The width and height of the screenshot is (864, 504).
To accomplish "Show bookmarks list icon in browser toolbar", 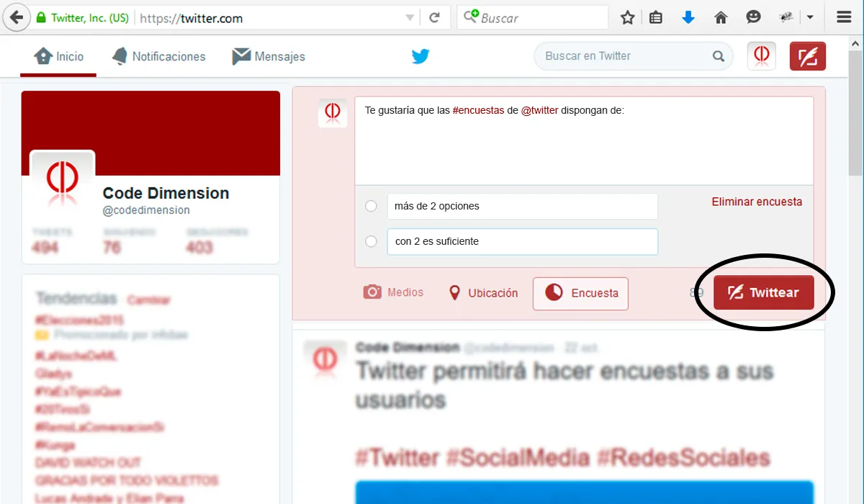I will tap(656, 18).
